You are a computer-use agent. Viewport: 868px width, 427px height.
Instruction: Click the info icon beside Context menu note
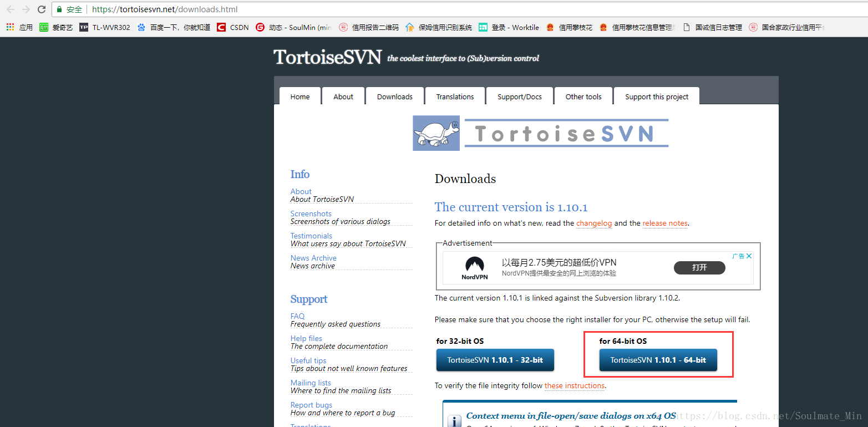pyautogui.click(x=454, y=421)
